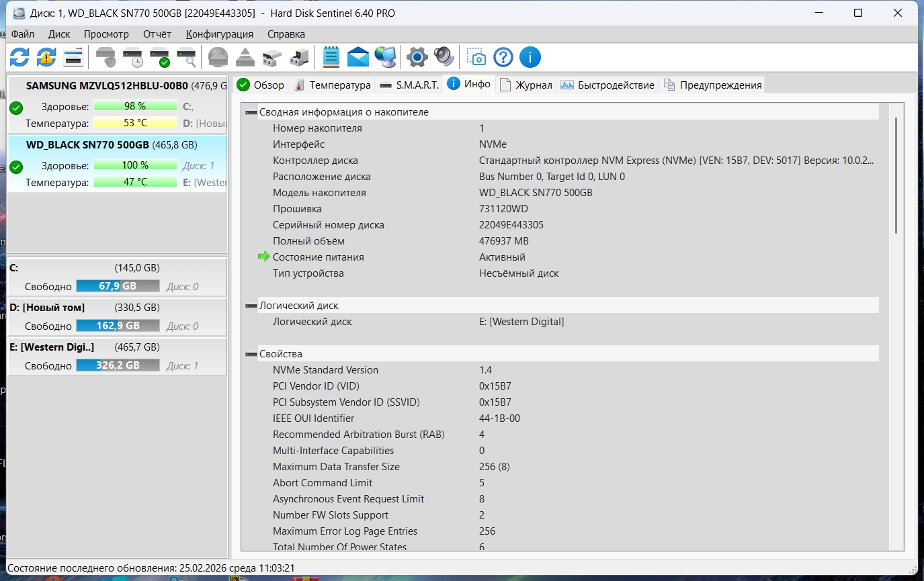Open the Справка menu
The image size is (924, 581).
point(286,34)
